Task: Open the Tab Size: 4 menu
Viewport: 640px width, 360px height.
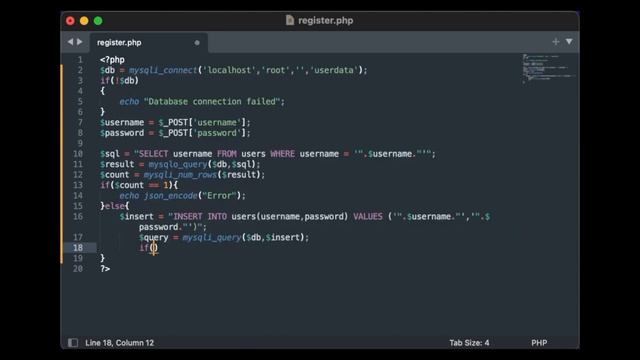Action: (469, 343)
